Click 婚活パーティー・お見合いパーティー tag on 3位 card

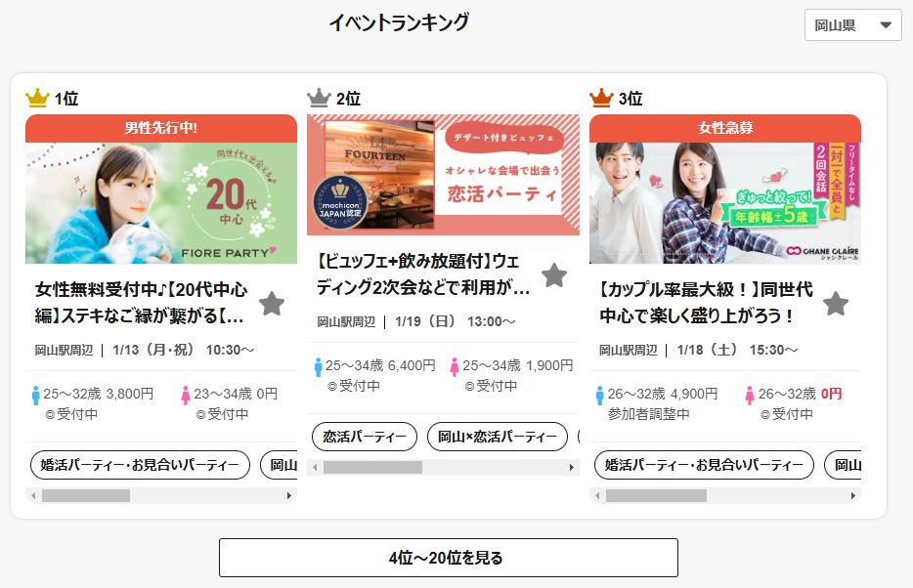coord(704,465)
